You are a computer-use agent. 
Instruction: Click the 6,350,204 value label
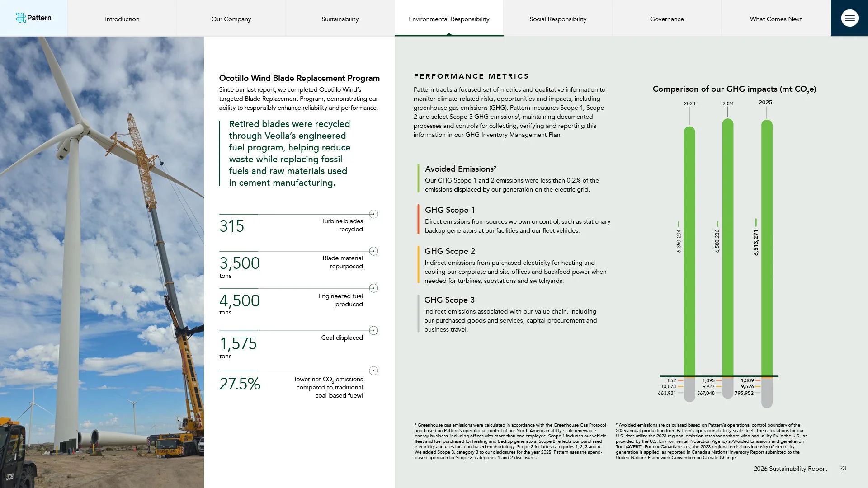(x=679, y=241)
